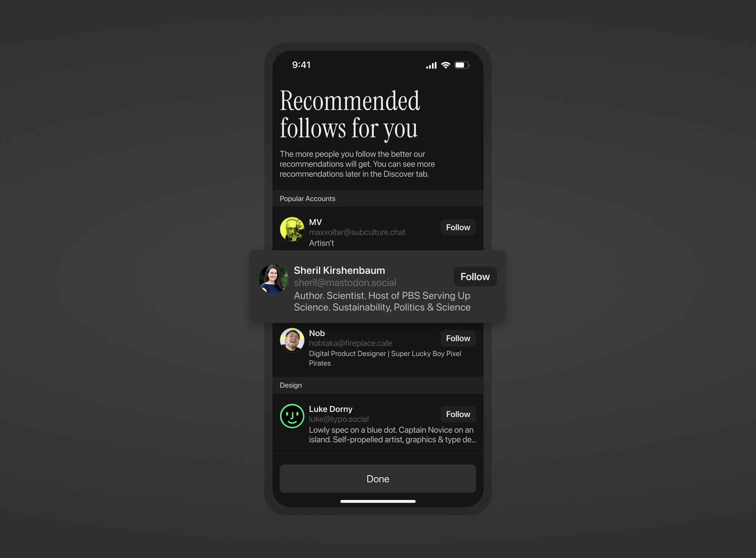Tap sheril@mastodon.social handle link

[x=345, y=282]
